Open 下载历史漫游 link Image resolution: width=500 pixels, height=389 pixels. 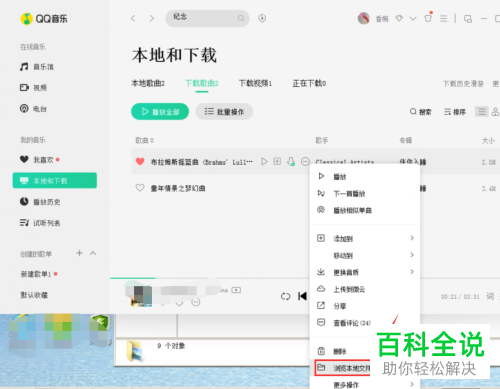(x=463, y=83)
